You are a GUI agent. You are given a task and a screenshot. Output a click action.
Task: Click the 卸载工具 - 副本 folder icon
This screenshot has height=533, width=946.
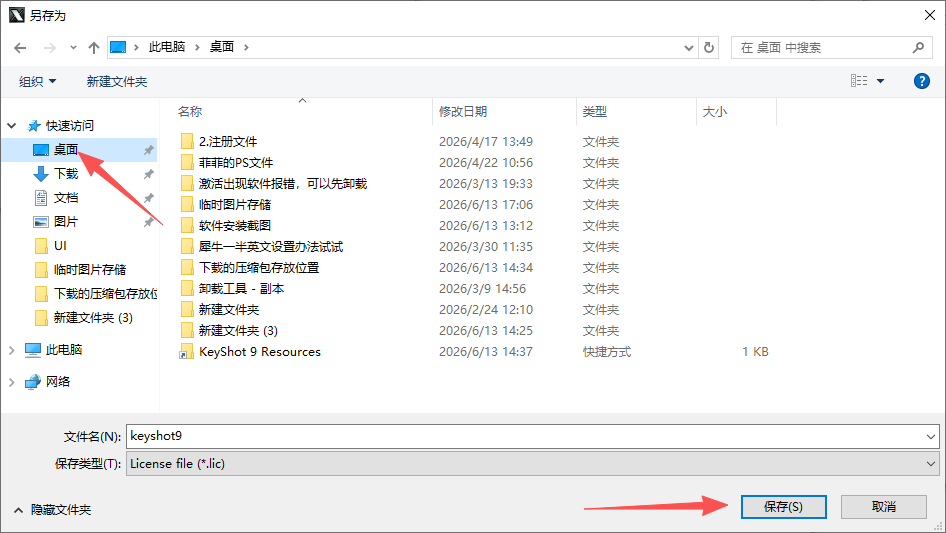(x=187, y=289)
